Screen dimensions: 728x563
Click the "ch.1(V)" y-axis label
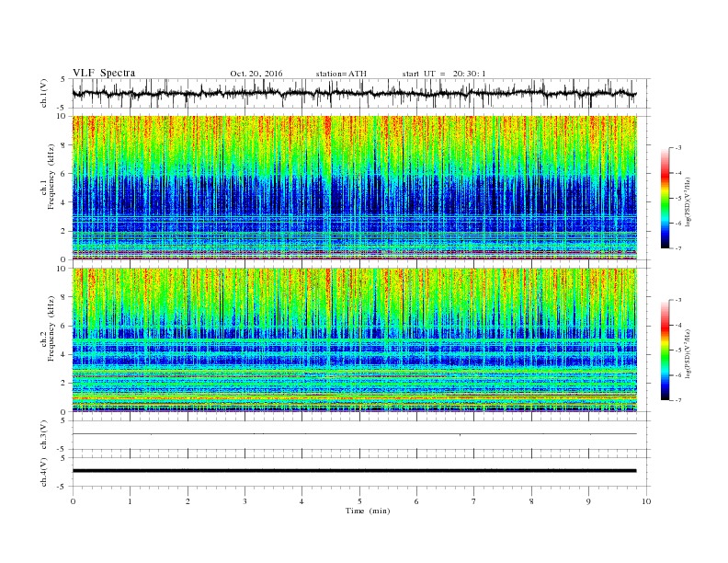pos(44,93)
